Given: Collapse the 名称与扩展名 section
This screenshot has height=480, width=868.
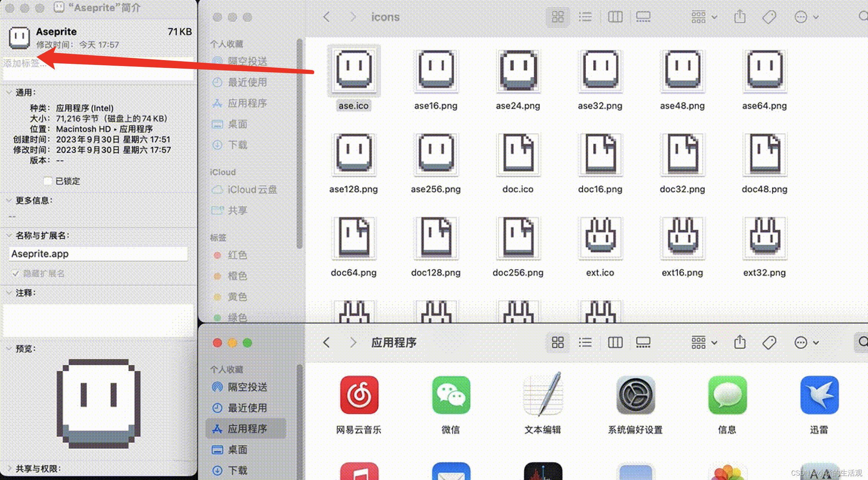Looking at the screenshot, I should (x=9, y=236).
